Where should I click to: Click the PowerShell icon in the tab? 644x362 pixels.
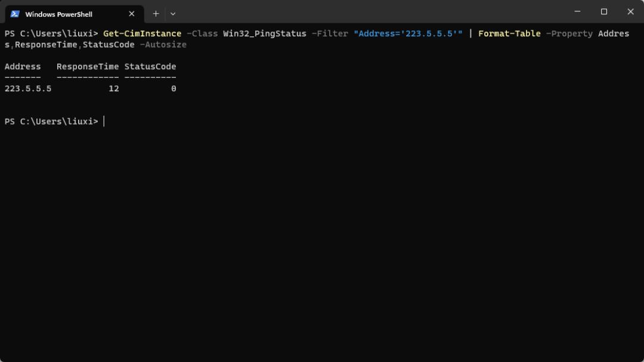click(15, 14)
